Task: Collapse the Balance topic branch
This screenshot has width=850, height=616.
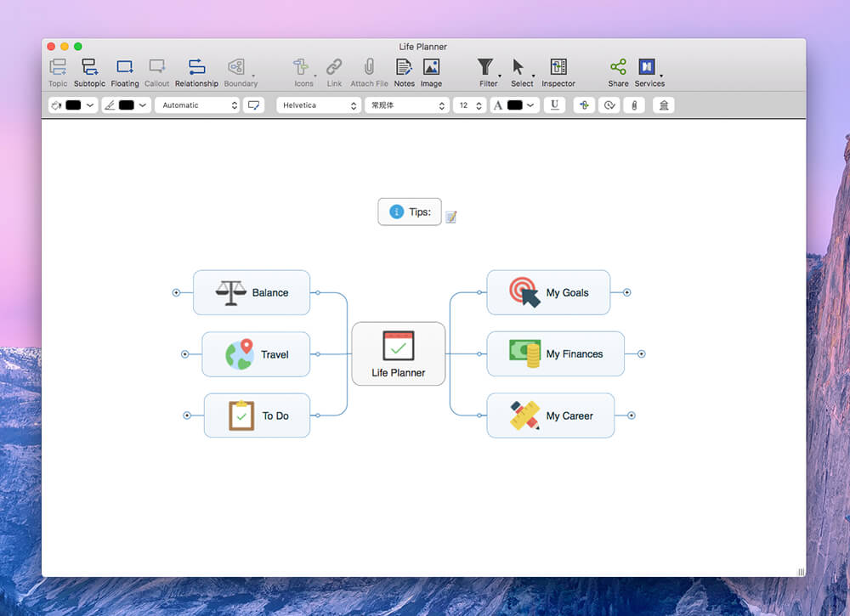Action: click(176, 292)
